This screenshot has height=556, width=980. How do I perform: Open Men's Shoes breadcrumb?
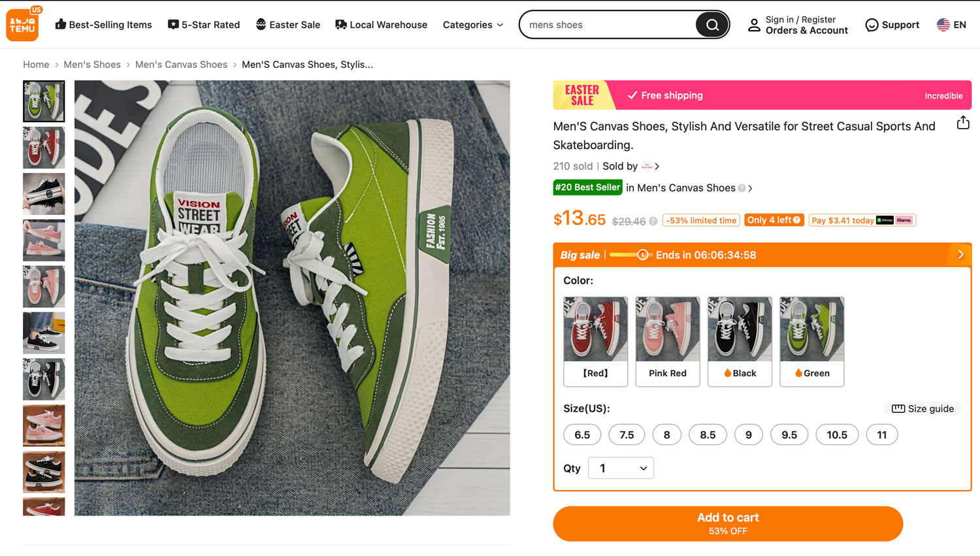click(x=92, y=65)
